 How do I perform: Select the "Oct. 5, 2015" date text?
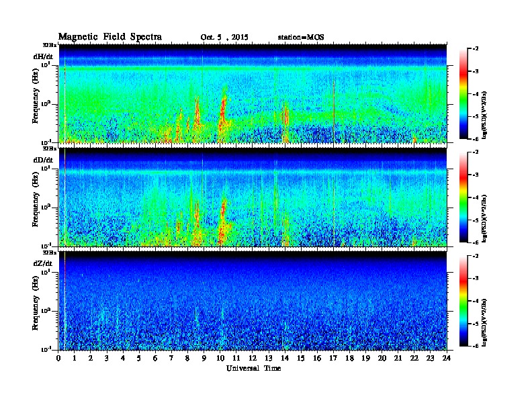224,38
